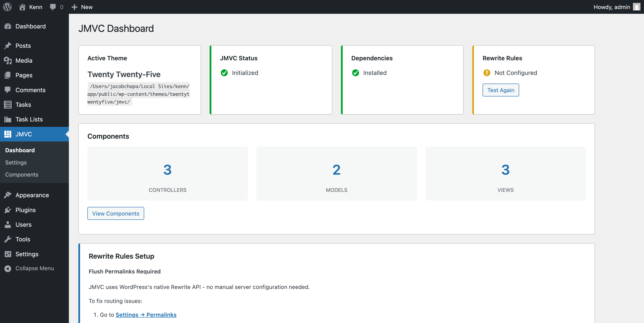Screen dimensions: 644x323
Task: Click the plus icon beside New
Action: [74, 7]
